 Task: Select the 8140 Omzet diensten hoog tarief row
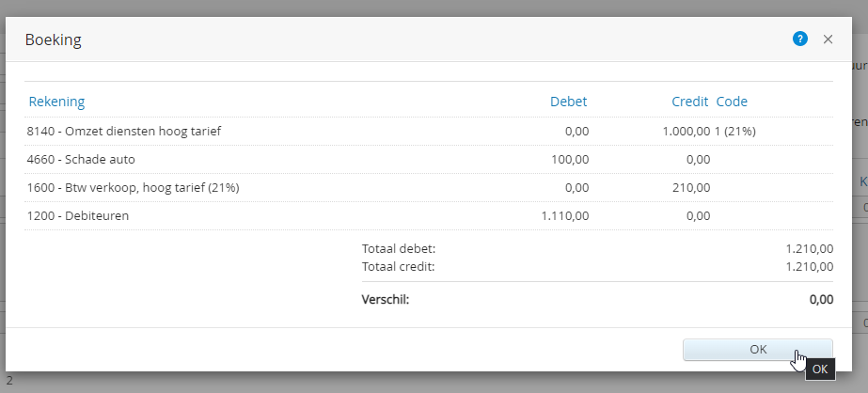click(125, 131)
